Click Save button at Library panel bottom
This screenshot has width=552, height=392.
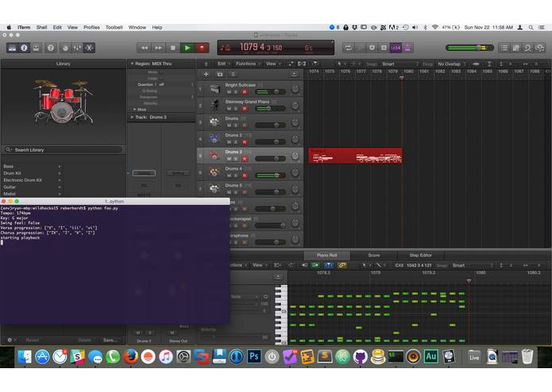109,340
